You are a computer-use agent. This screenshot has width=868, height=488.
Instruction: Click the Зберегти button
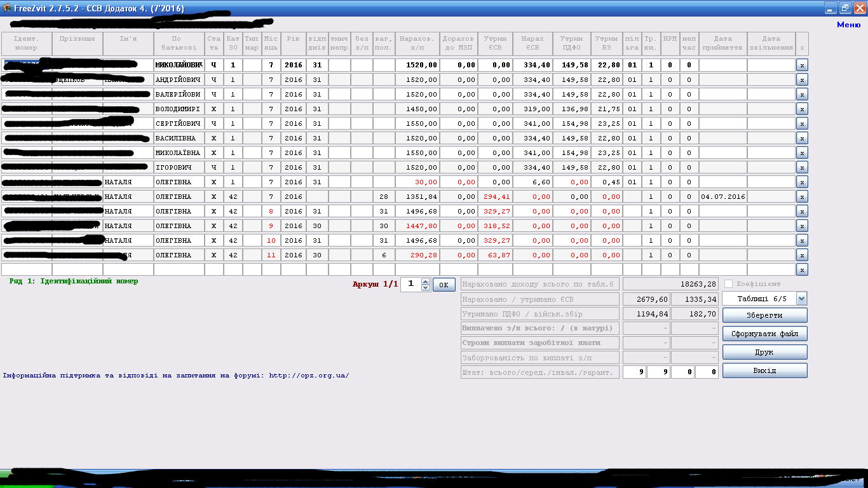764,315
